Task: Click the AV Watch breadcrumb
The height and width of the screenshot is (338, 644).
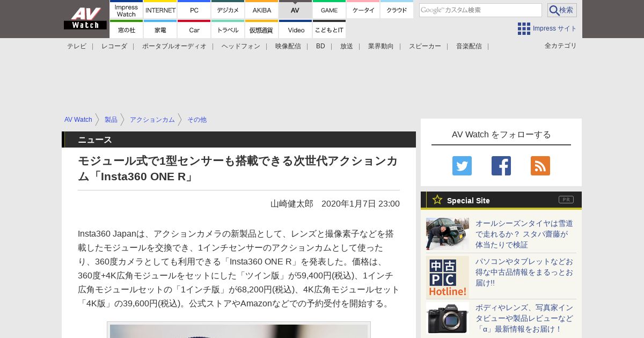Action: point(78,120)
